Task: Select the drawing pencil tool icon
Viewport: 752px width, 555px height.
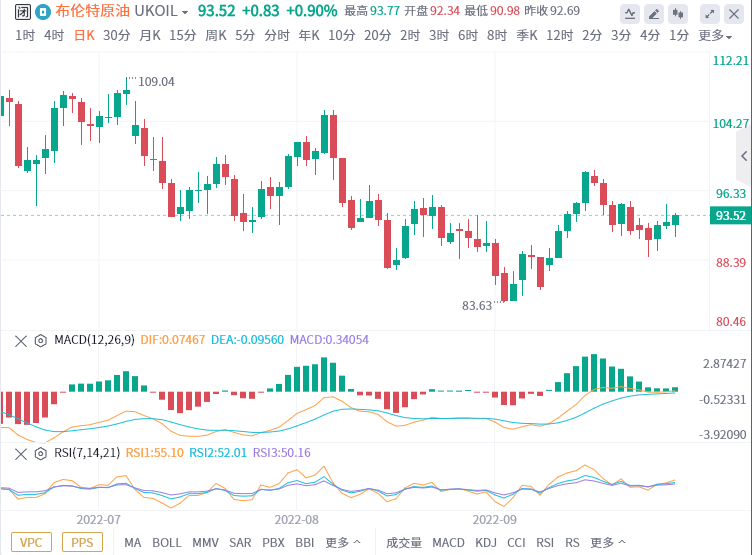Action: [654, 14]
